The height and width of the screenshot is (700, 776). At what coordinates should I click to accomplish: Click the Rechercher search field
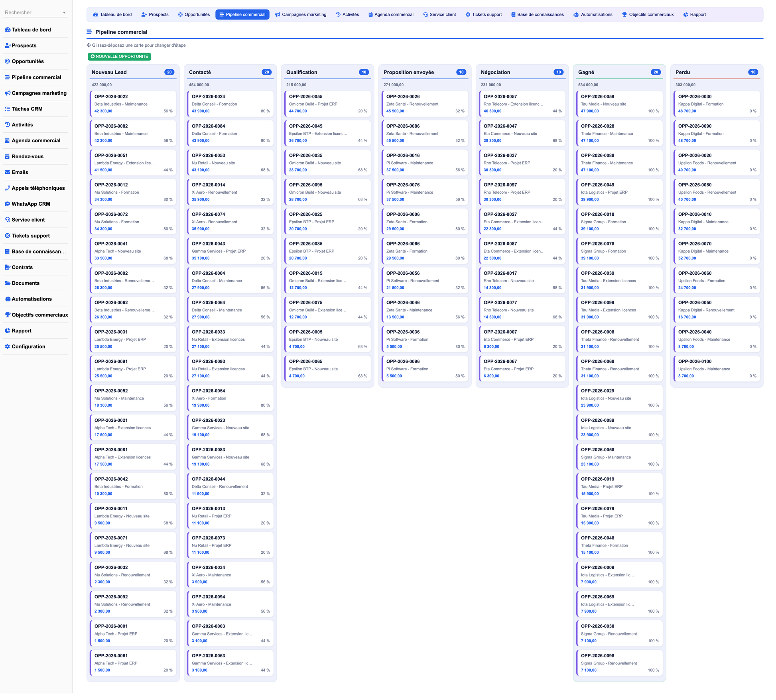click(x=32, y=13)
